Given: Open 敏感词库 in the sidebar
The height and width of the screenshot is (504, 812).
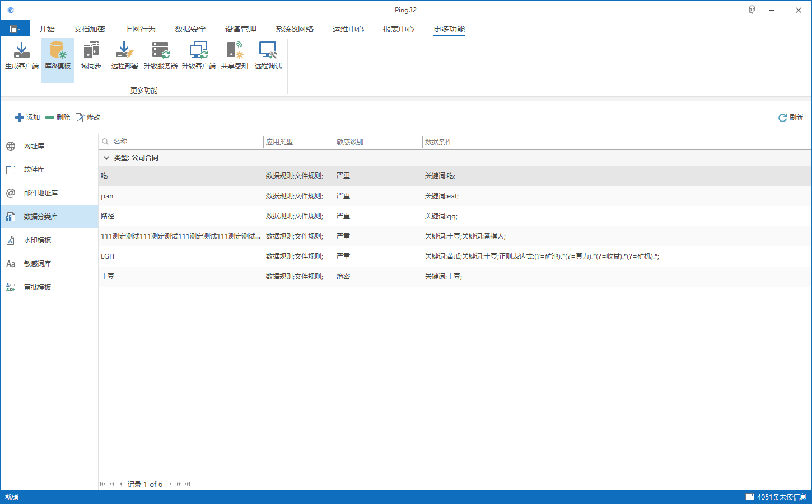Looking at the screenshot, I should (x=49, y=264).
